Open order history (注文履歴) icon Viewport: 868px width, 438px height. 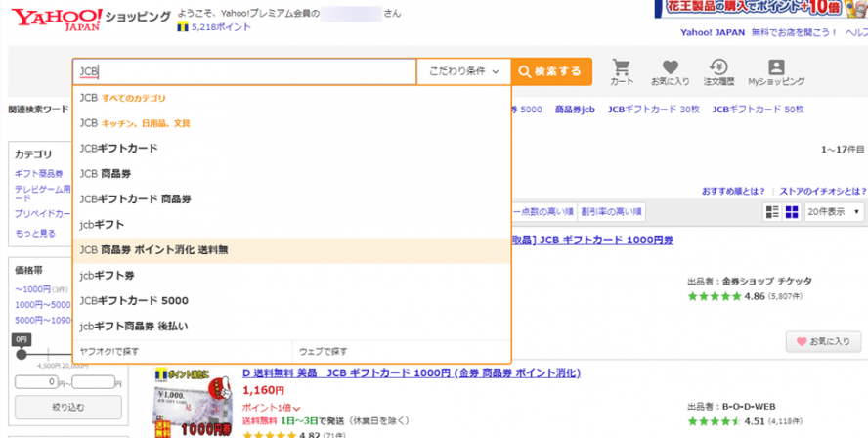(718, 72)
